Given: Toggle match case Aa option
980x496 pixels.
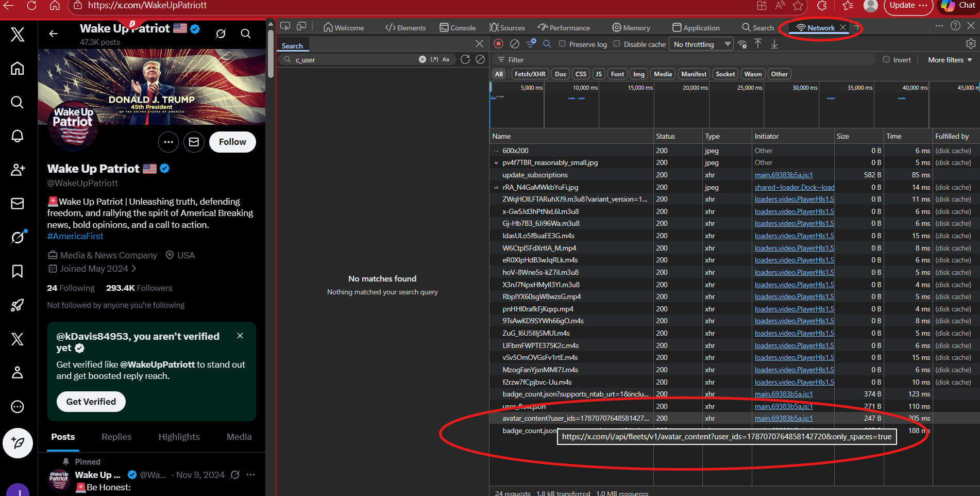Looking at the screenshot, I should pos(446,59).
